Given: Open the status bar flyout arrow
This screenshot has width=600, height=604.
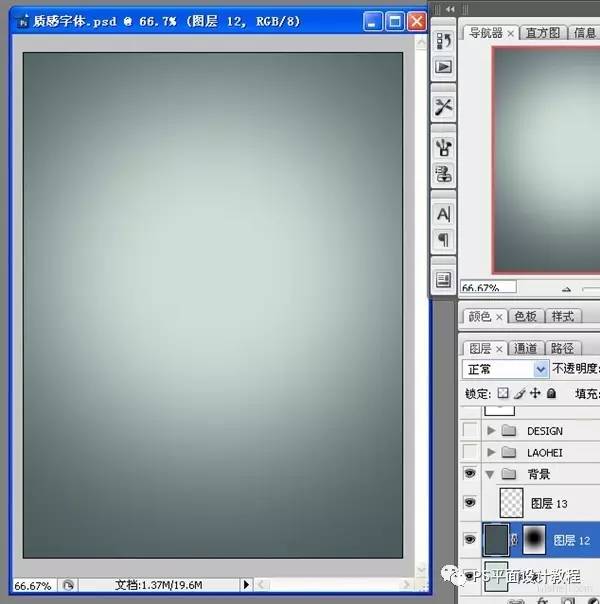Looking at the screenshot, I should tap(246, 585).
